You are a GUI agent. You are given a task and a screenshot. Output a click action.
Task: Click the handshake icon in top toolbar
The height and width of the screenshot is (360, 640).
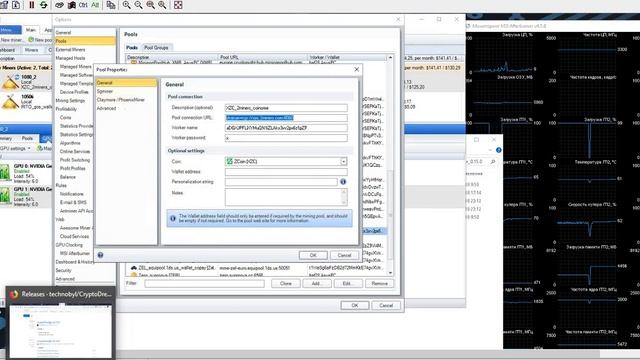[59, 5]
